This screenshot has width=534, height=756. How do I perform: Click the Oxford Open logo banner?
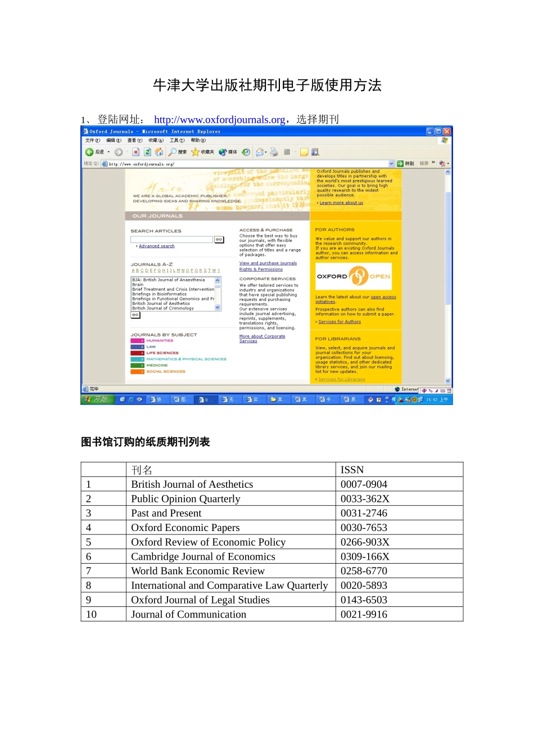coord(354,276)
